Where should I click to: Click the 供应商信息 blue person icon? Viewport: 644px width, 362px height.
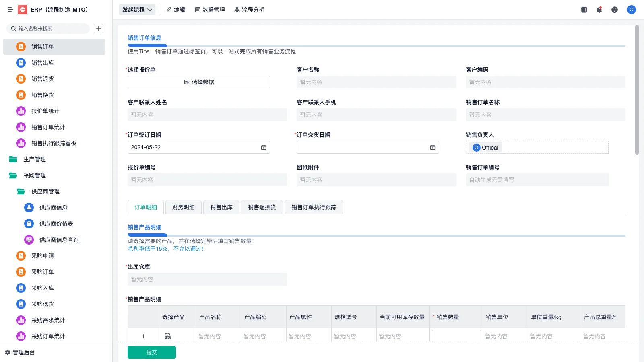[29, 208]
